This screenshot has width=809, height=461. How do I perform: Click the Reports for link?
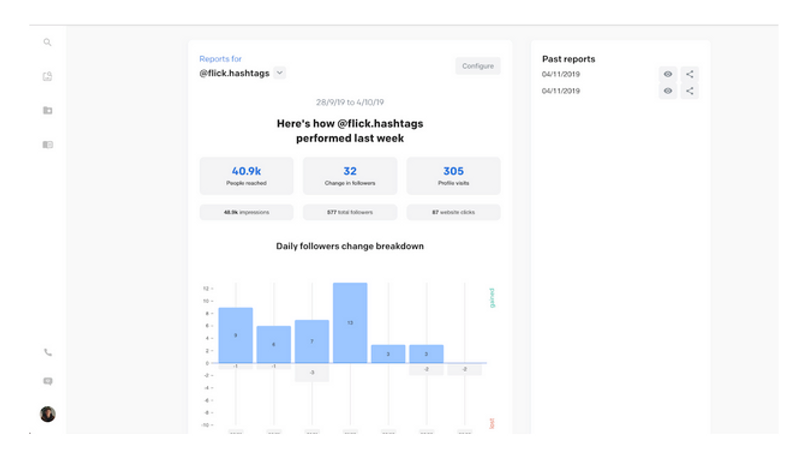(x=220, y=59)
